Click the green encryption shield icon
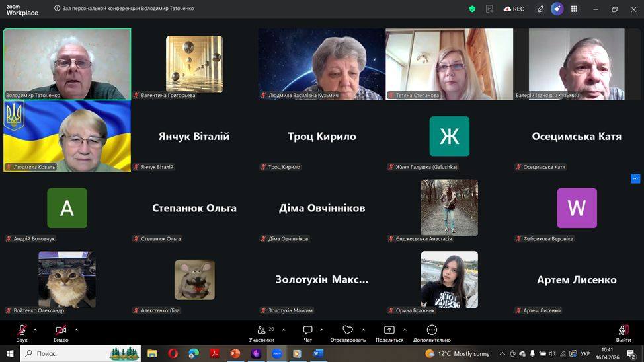The height and width of the screenshot is (362, 644). click(x=472, y=9)
